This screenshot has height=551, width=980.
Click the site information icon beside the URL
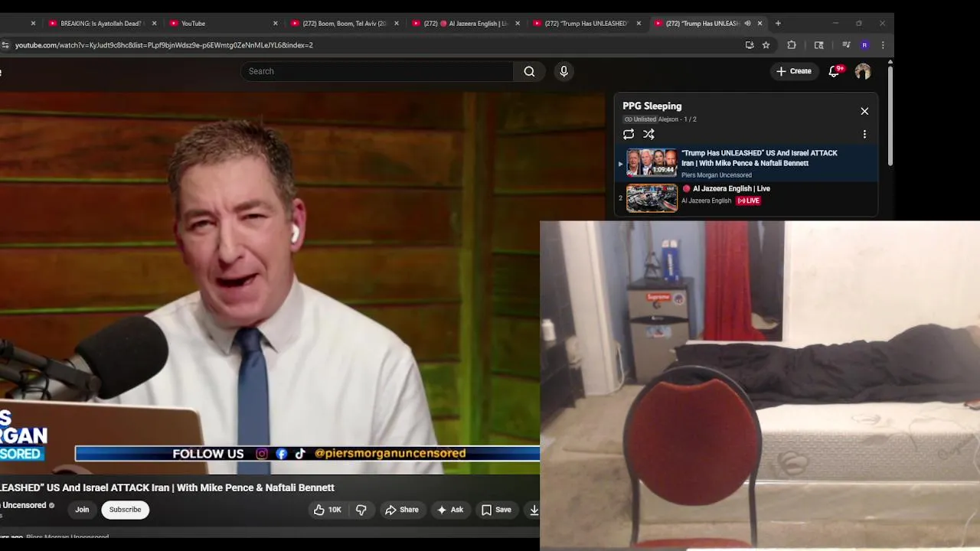[x=5, y=45]
